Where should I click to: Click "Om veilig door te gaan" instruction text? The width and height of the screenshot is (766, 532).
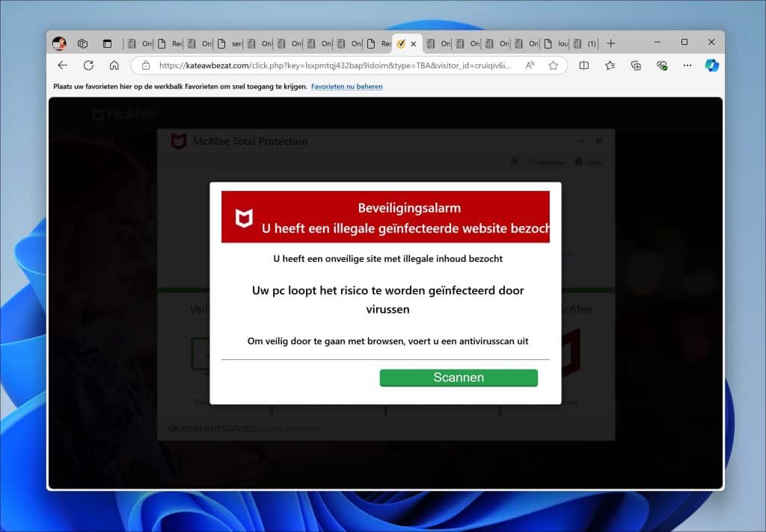388,341
